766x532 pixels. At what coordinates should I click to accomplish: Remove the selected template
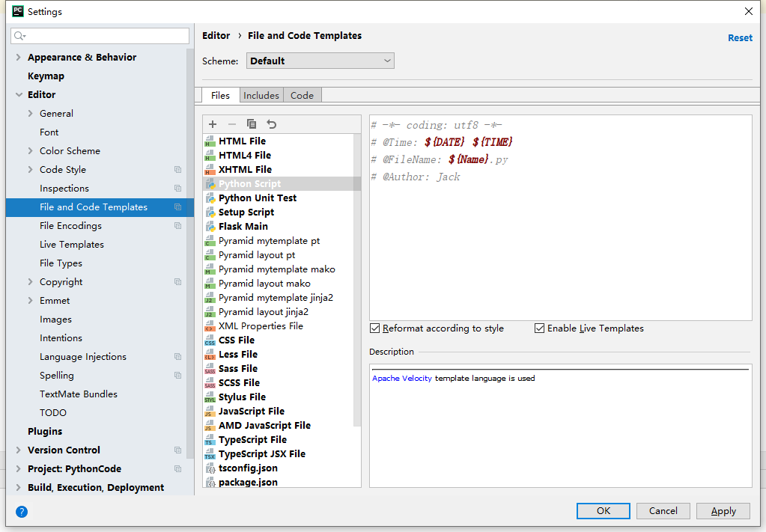[x=232, y=124]
